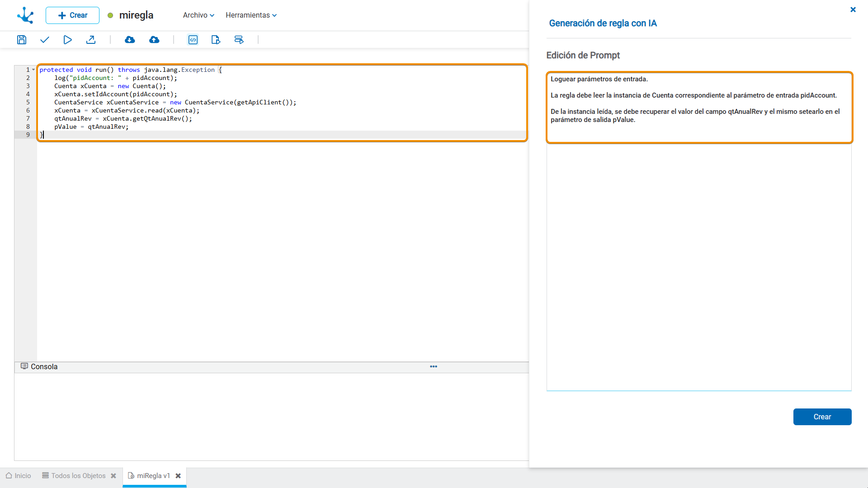Click the Consola panel expand button
Screen dimensions: 868x488
[434, 366]
